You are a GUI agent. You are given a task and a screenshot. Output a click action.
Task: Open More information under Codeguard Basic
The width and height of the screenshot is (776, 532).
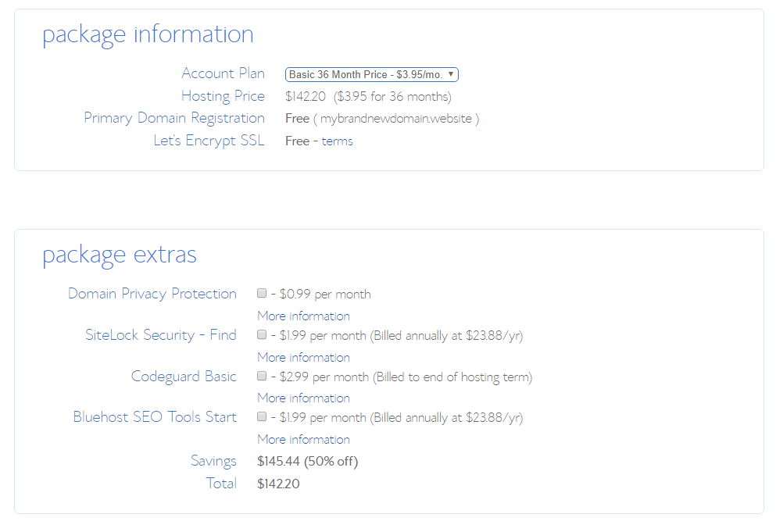point(303,398)
